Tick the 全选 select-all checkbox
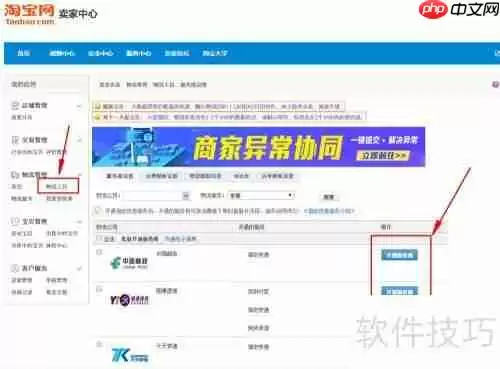The height and width of the screenshot is (369, 500). 99,238
